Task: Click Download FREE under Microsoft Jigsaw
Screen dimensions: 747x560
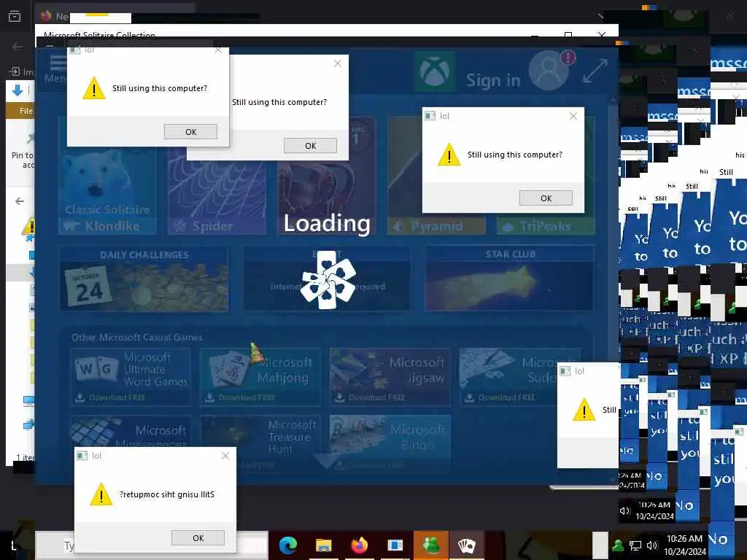Action: coord(371,397)
